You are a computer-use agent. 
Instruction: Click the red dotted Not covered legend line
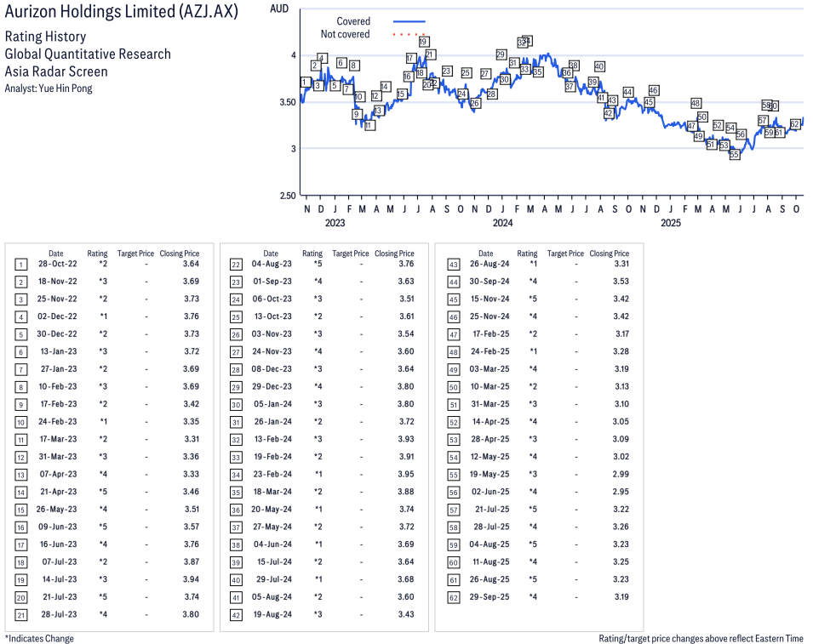[x=409, y=34]
